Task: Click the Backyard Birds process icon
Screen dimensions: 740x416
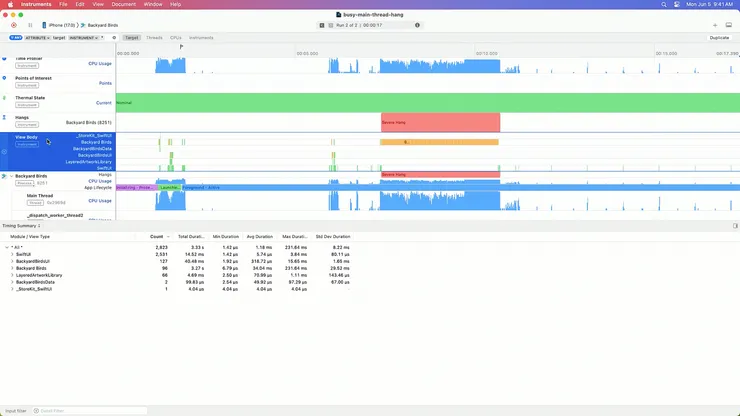Action: (x=4, y=176)
